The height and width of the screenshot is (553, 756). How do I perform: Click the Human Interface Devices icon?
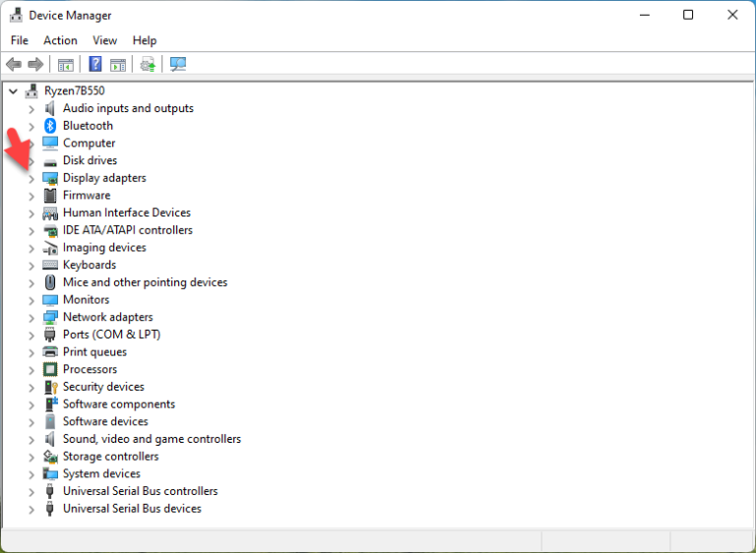pyautogui.click(x=50, y=214)
